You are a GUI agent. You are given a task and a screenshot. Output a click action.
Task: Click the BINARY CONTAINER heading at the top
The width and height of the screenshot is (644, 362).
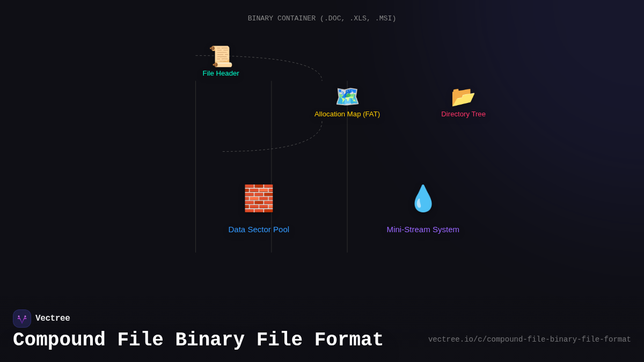(x=321, y=18)
